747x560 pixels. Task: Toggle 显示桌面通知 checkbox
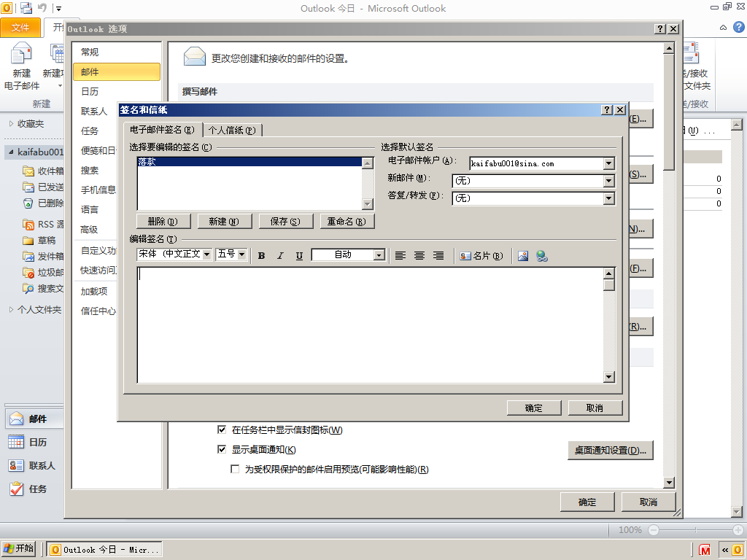pos(222,449)
